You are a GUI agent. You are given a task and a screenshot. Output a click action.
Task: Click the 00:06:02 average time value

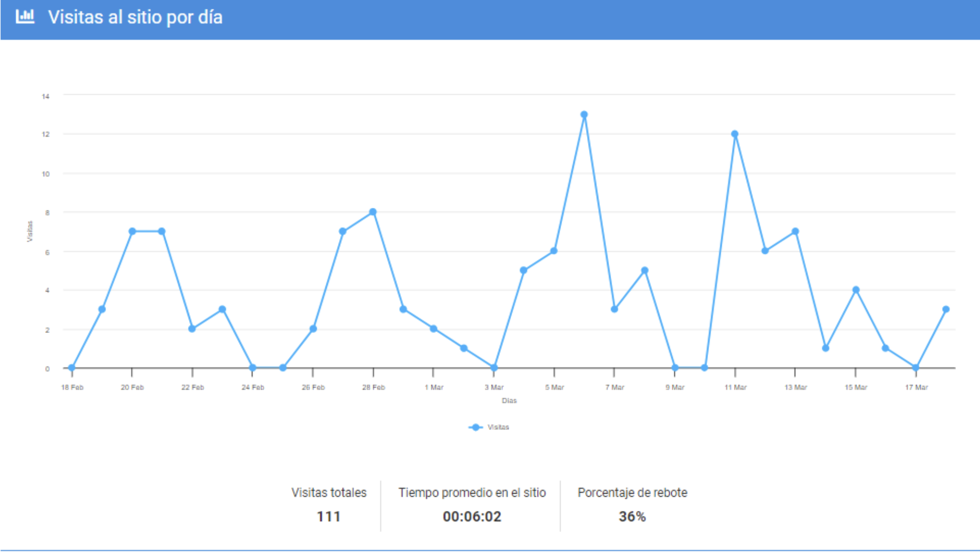472,516
